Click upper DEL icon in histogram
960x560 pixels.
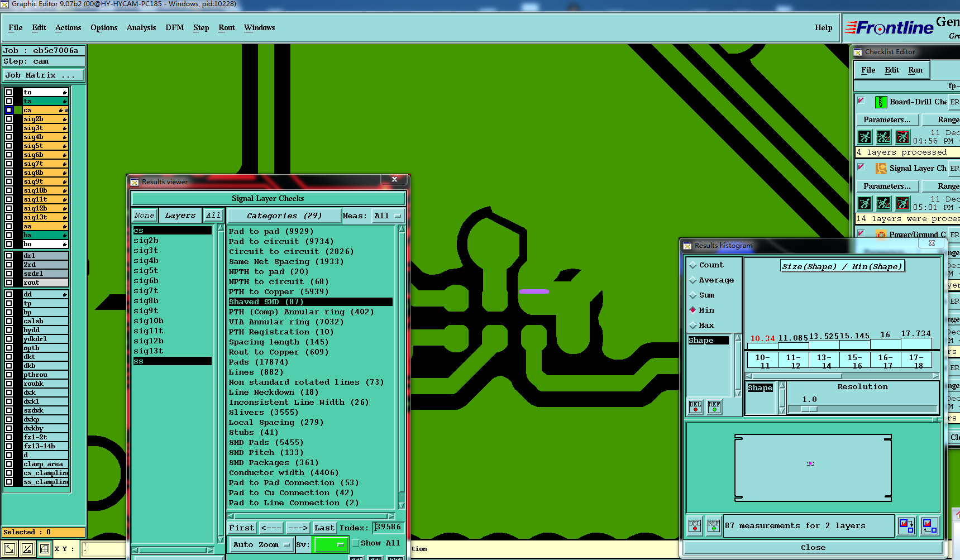click(x=695, y=407)
